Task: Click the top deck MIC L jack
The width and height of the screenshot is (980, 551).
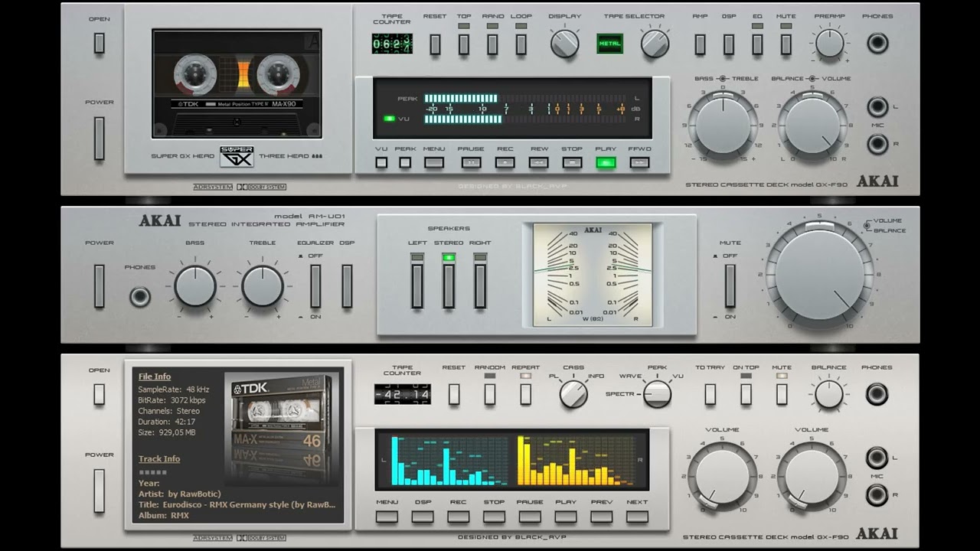Action: 877,106
